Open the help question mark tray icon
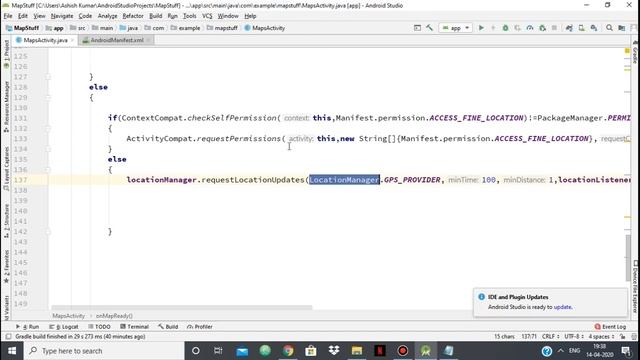The height and width of the screenshot is (360, 640). tap(547, 351)
